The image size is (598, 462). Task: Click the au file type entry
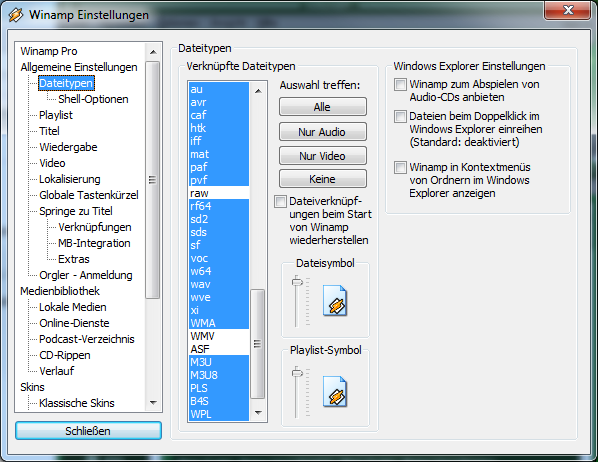click(x=219, y=89)
